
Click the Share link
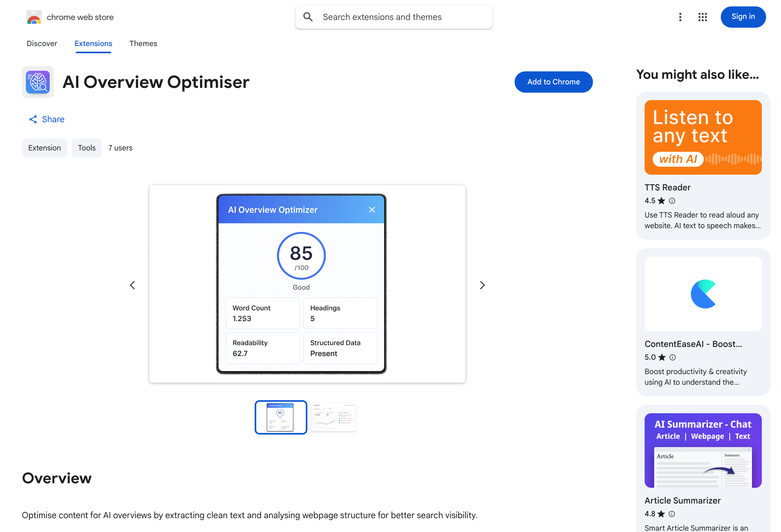[x=47, y=119]
